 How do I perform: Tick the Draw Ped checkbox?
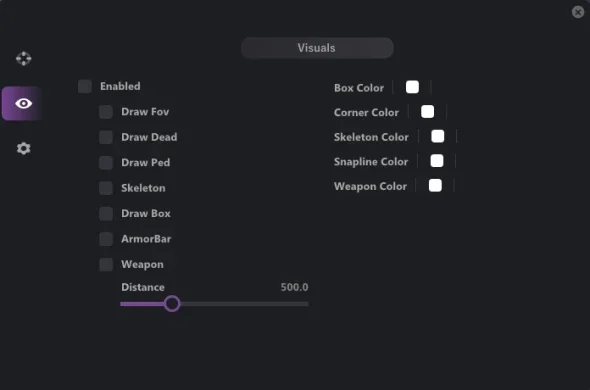click(x=106, y=163)
